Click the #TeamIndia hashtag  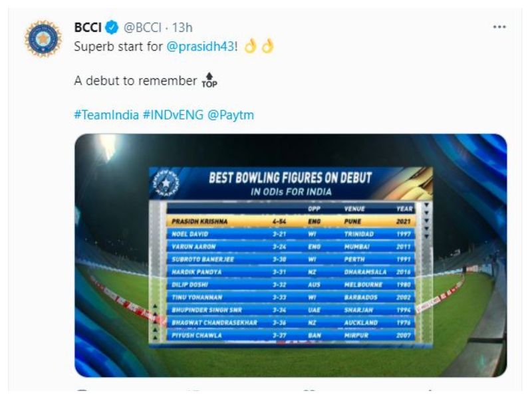tap(106, 114)
